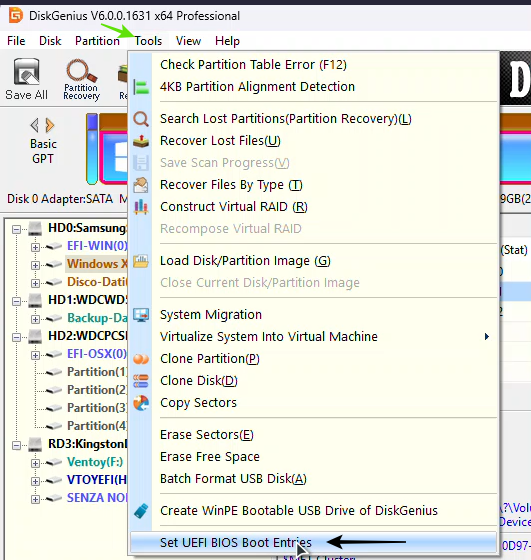Click the Clone Partition orange spheres icon
531x560 pixels.
tap(141, 359)
